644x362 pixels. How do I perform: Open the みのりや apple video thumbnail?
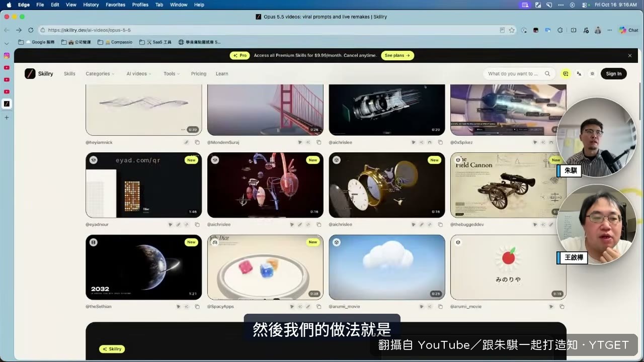(x=508, y=267)
